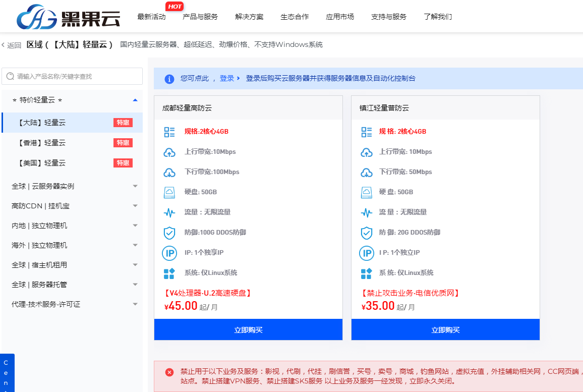Image resolution: width=583 pixels, height=392 pixels.
Task: Expand the 海外 | 独立物理机 section
Action: [x=135, y=245]
